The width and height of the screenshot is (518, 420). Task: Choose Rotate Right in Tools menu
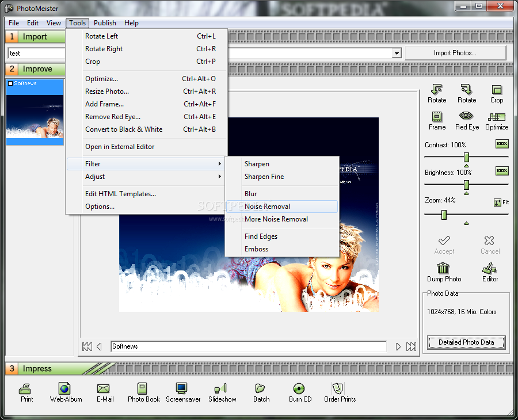click(x=146, y=49)
